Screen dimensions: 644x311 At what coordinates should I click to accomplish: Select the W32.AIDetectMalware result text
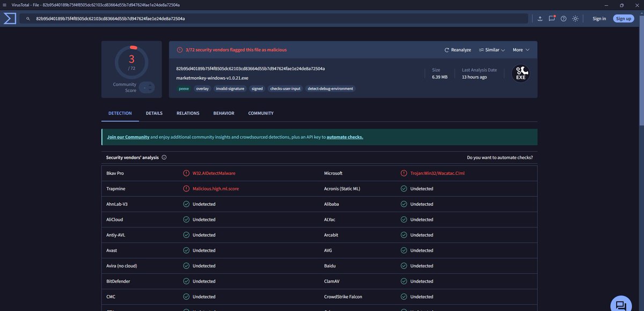[x=214, y=173]
